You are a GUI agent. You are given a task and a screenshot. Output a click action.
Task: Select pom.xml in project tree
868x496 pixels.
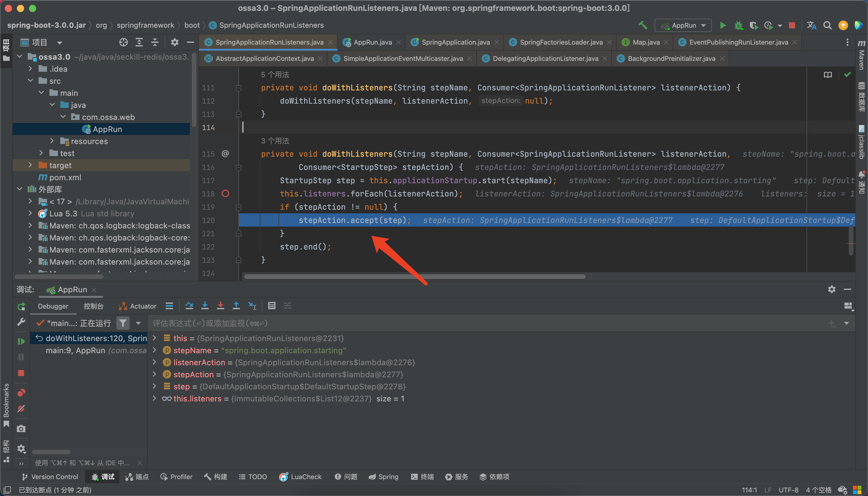[65, 177]
